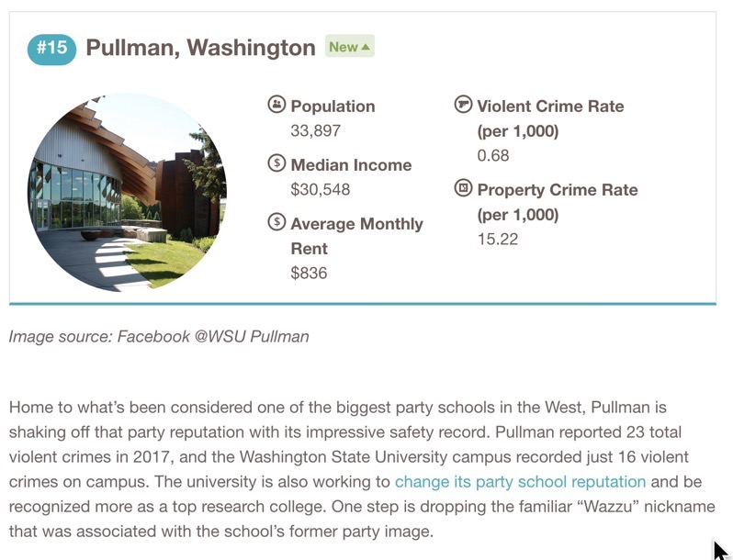Image resolution: width=733 pixels, height=560 pixels.
Task: Click the Population people icon
Action: click(276, 104)
